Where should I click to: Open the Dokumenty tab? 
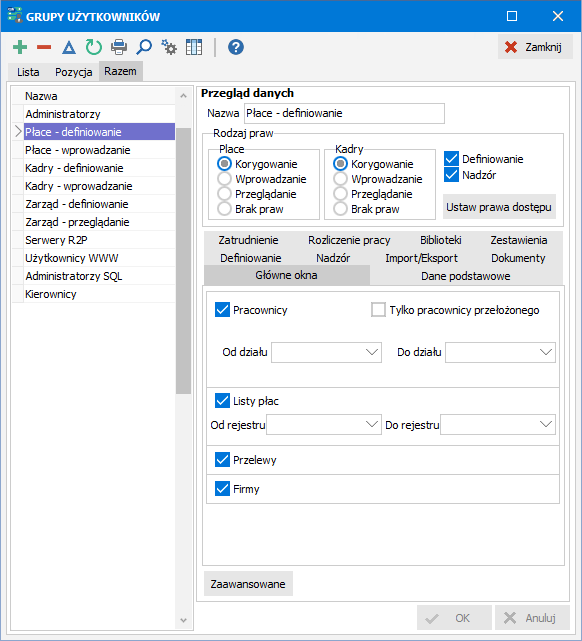pos(518,258)
